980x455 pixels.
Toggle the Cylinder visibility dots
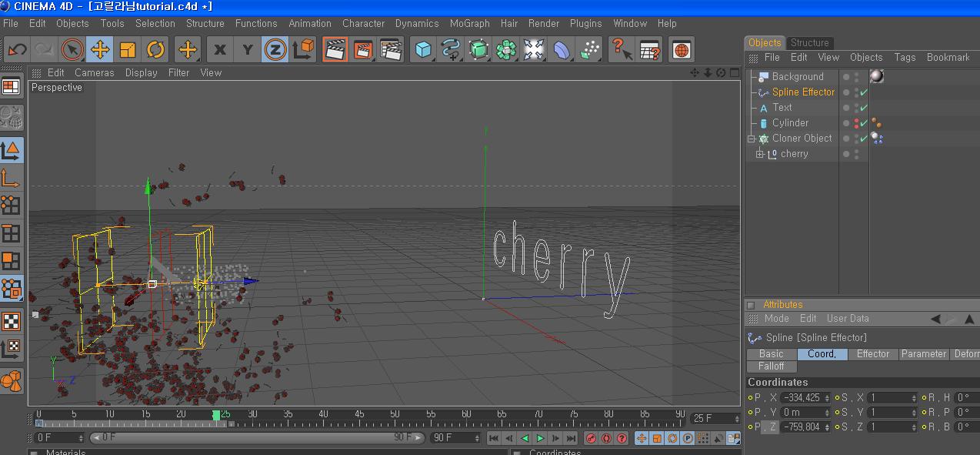(856, 123)
